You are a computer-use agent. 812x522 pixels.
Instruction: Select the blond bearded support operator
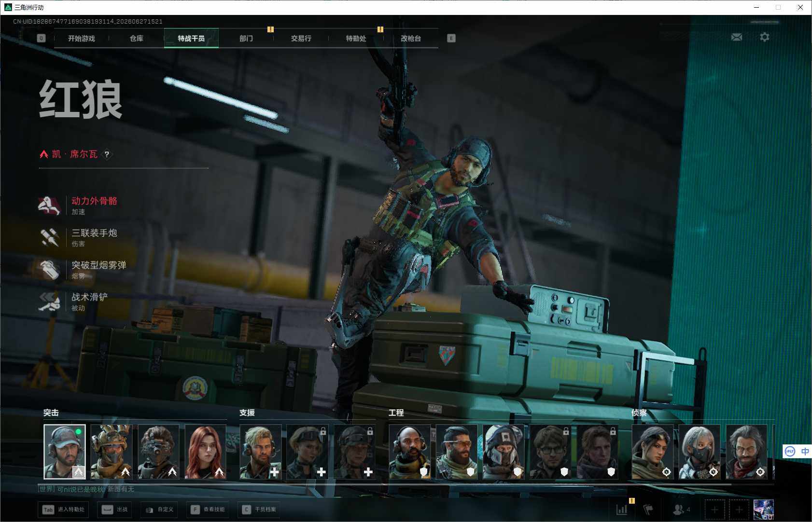pos(261,452)
